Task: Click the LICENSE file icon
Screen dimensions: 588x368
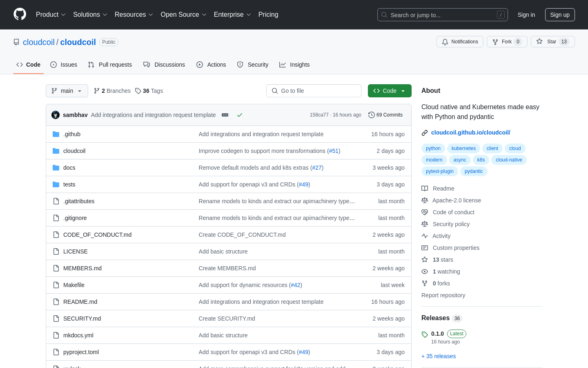Action: pyautogui.click(x=56, y=251)
